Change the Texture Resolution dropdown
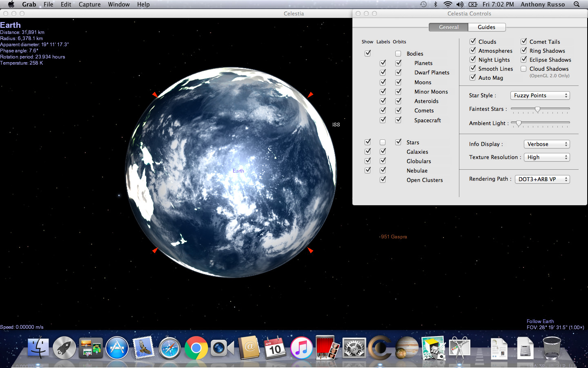The height and width of the screenshot is (368, 588). coord(546,157)
